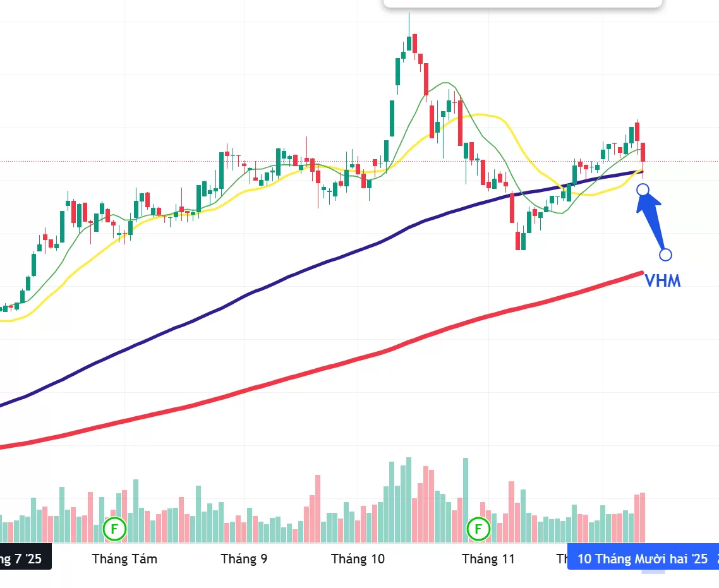Click the green F marker near Tháng Tám
719x588 pixels.
tap(115, 529)
